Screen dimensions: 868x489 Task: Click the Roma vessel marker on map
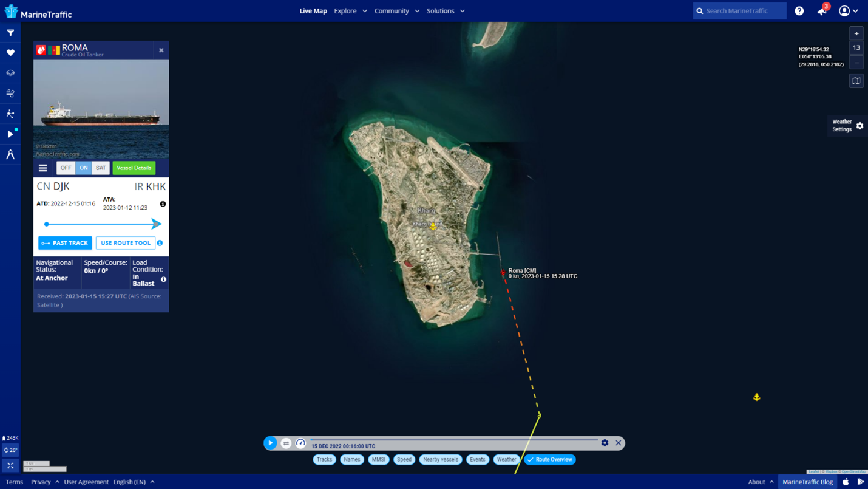tap(503, 273)
